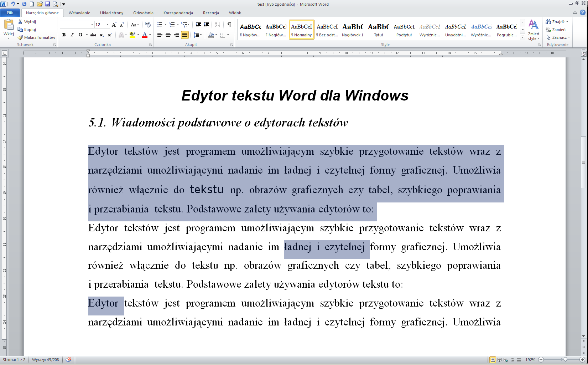Center the text

pyautogui.click(x=168, y=35)
